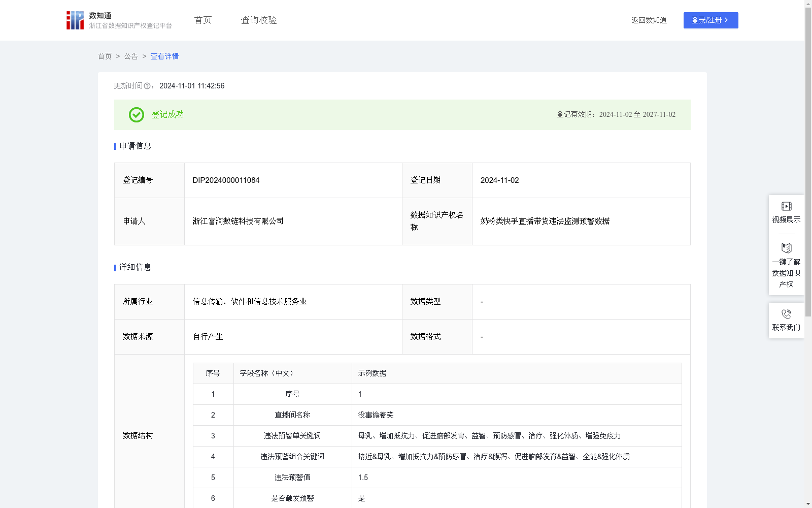Click the 数据格式 label cell
The height and width of the screenshot is (508, 812).
click(437, 337)
